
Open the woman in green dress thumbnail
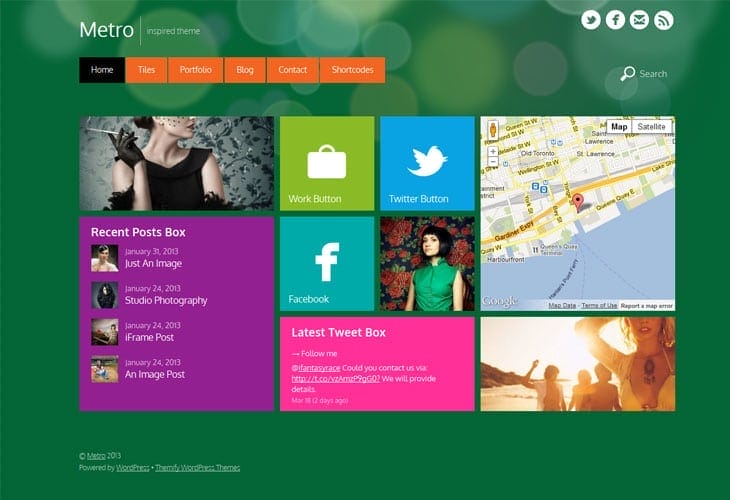coord(427,263)
